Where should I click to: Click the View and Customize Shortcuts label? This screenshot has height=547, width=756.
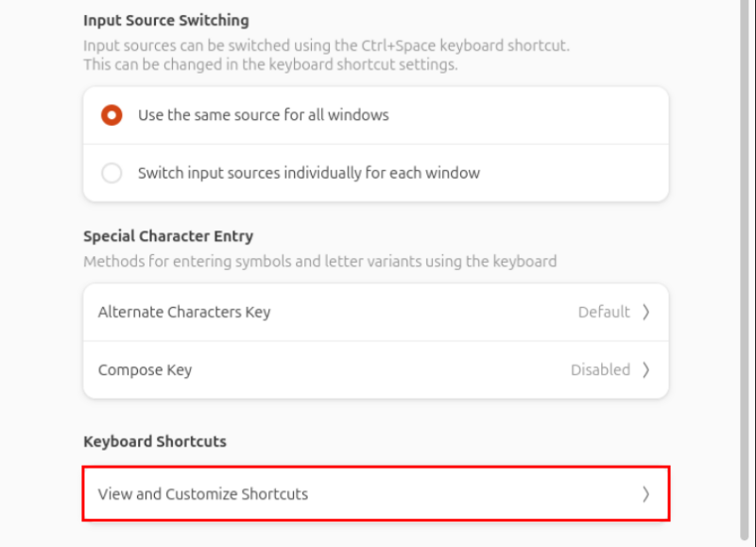click(204, 493)
